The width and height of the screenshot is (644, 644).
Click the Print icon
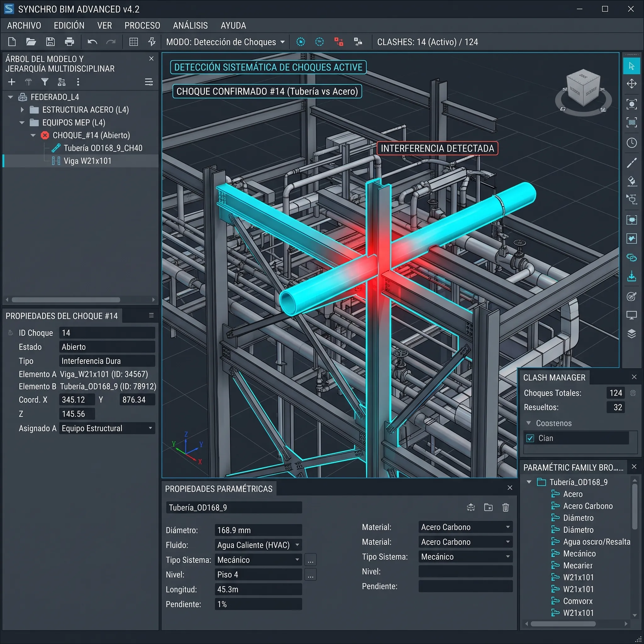click(69, 42)
